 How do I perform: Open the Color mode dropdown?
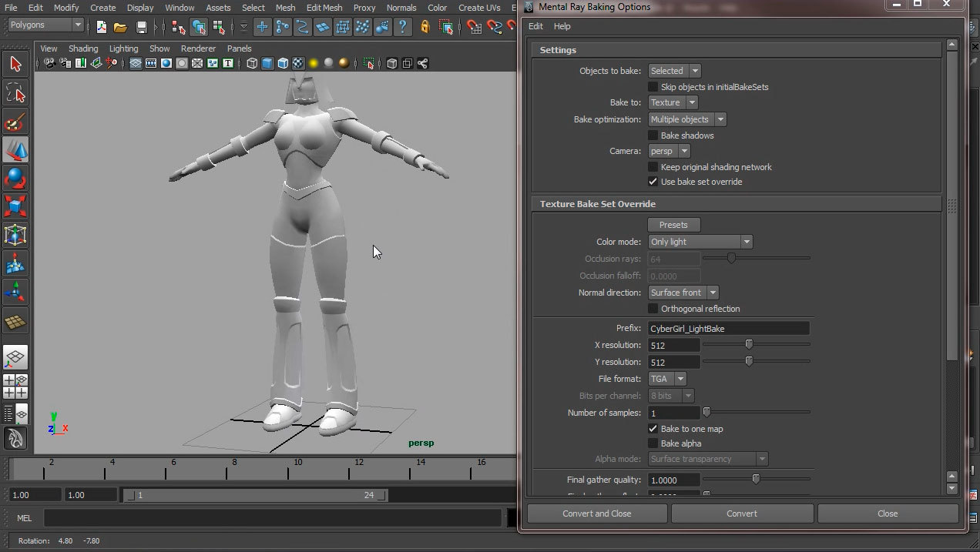coord(700,242)
